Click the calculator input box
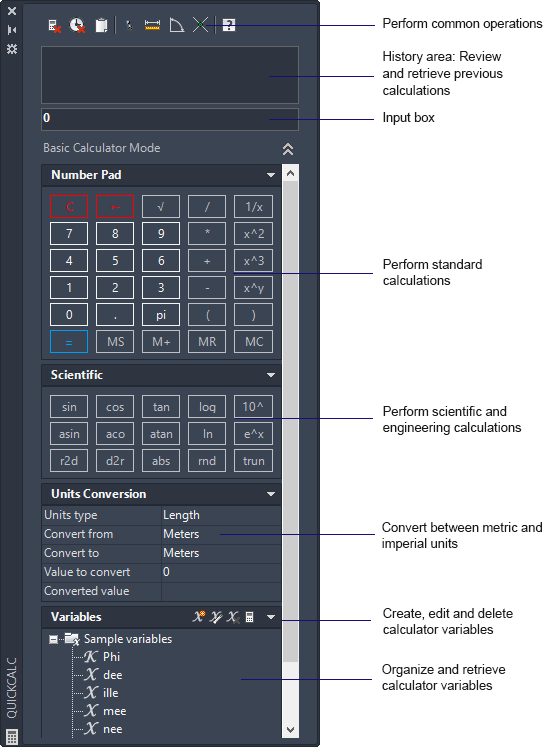 click(170, 119)
